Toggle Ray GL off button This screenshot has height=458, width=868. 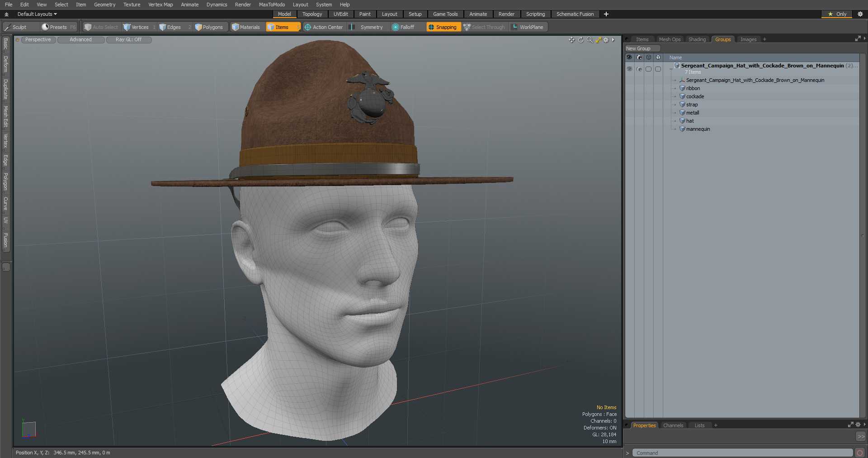click(128, 40)
